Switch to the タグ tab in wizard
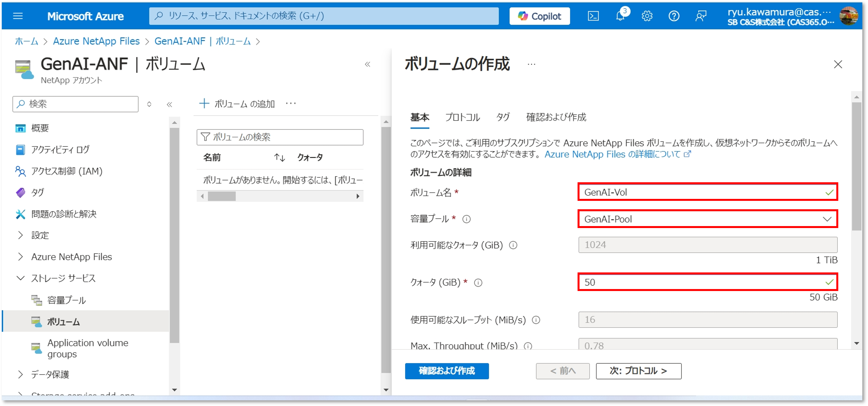 (503, 117)
